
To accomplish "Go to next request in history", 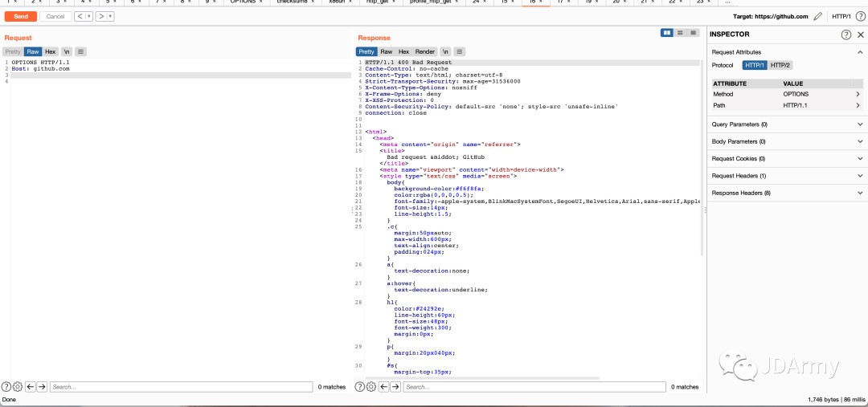I will (x=102, y=17).
